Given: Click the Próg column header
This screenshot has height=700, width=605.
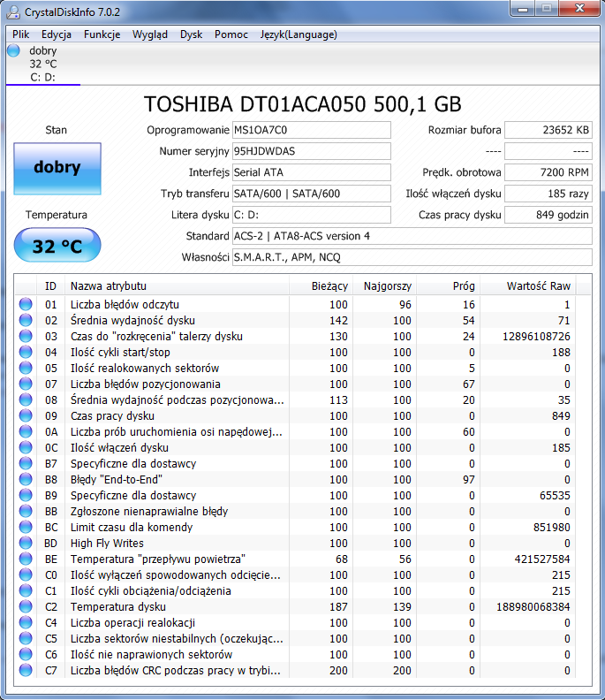Looking at the screenshot, I should click(448, 286).
